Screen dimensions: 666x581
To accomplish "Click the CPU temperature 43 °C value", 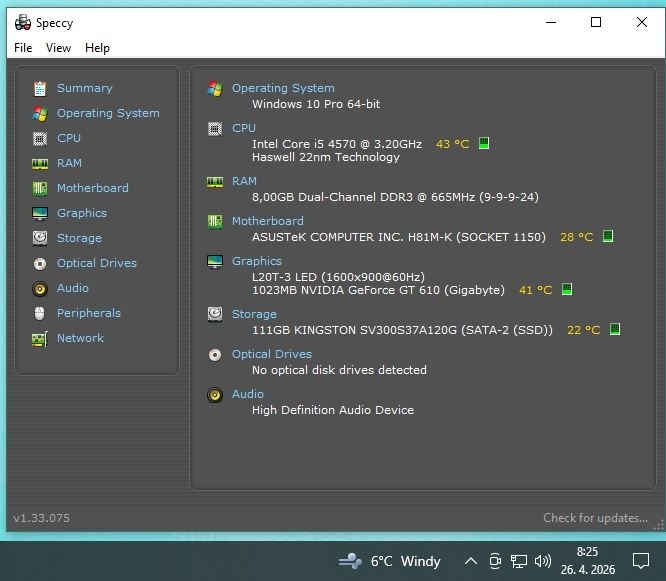I will pyautogui.click(x=452, y=144).
